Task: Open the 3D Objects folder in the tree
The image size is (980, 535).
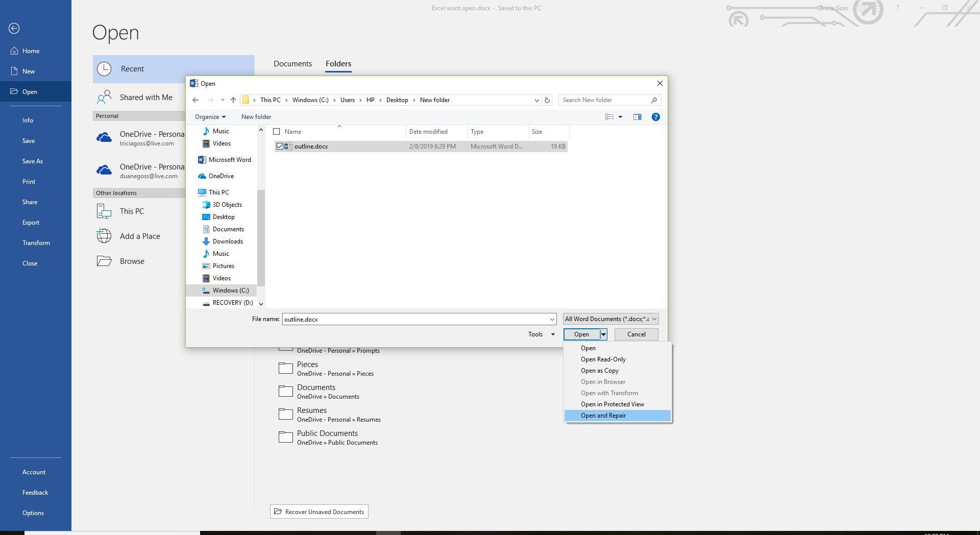Action: (x=227, y=205)
